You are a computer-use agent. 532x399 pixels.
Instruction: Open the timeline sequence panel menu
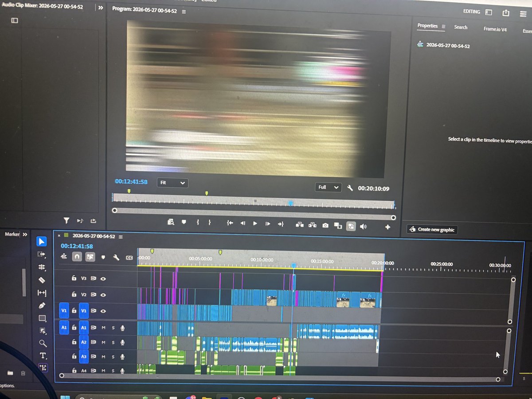click(x=121, y=237)
